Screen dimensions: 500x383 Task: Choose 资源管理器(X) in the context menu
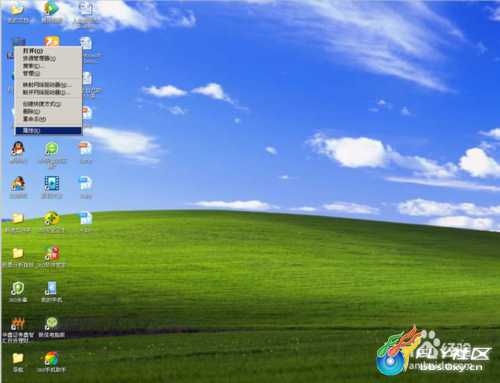coord(48,58)
